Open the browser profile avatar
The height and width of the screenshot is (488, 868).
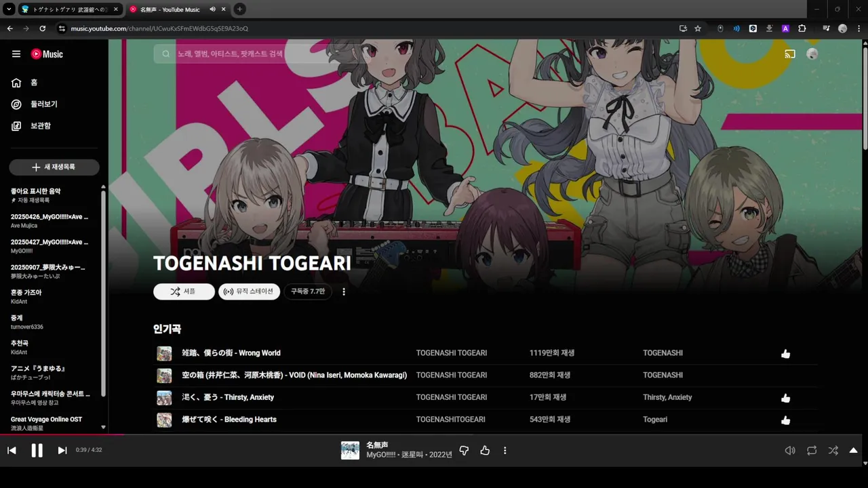[x=843, y=28]
